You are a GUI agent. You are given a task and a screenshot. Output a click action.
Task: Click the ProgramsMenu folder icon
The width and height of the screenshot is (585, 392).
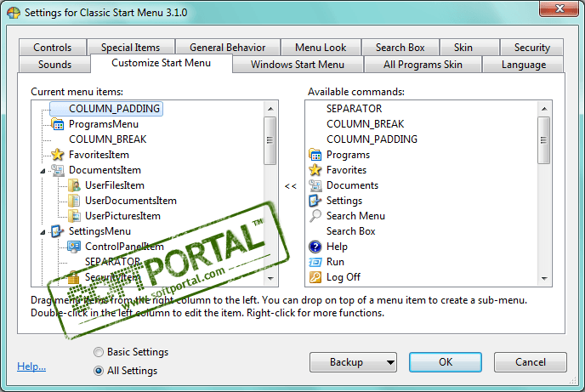pos(58,124)
